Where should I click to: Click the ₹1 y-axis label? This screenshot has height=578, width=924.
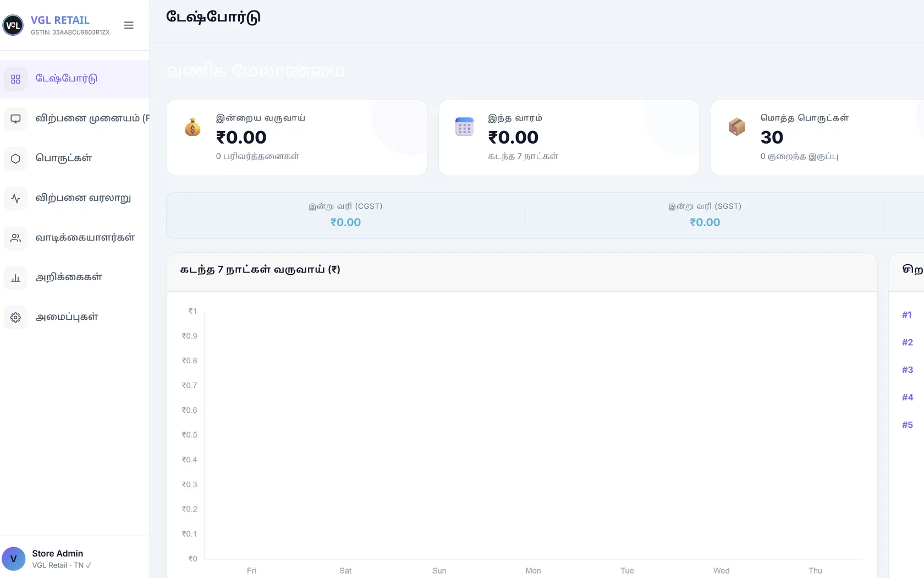click(x=193, y=311)
